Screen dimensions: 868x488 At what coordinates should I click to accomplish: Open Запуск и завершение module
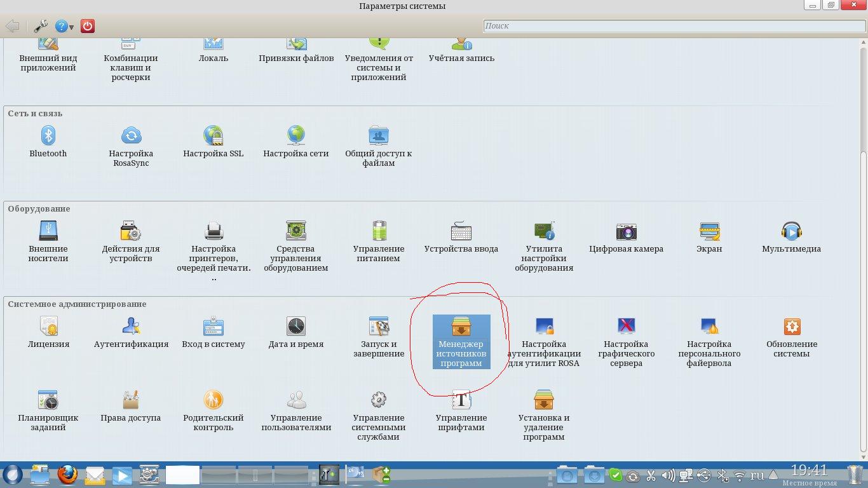379,336
